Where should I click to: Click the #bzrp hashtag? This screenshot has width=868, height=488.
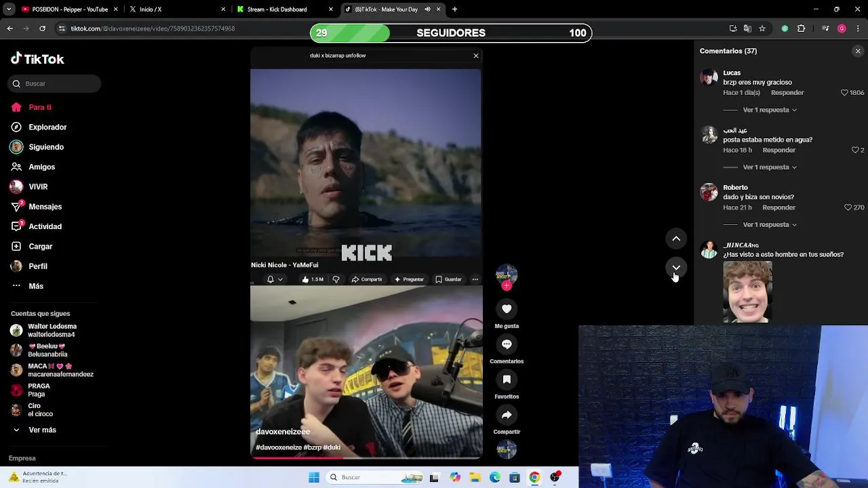point(312,447)
